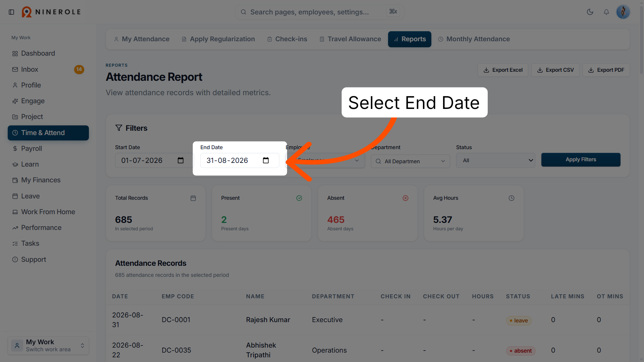Click Apply Filters button
This screenshot has height=362, width=644.
581,160
